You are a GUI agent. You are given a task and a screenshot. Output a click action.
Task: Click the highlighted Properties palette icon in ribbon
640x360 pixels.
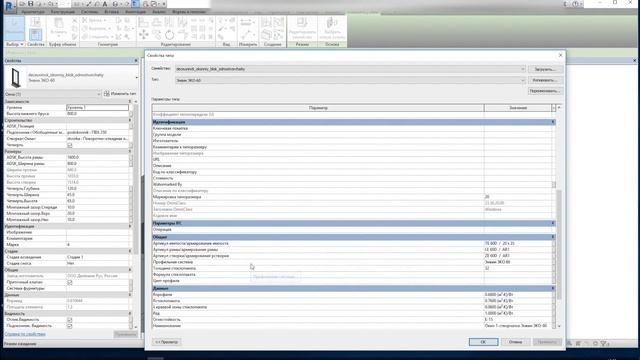pos(36,34)
